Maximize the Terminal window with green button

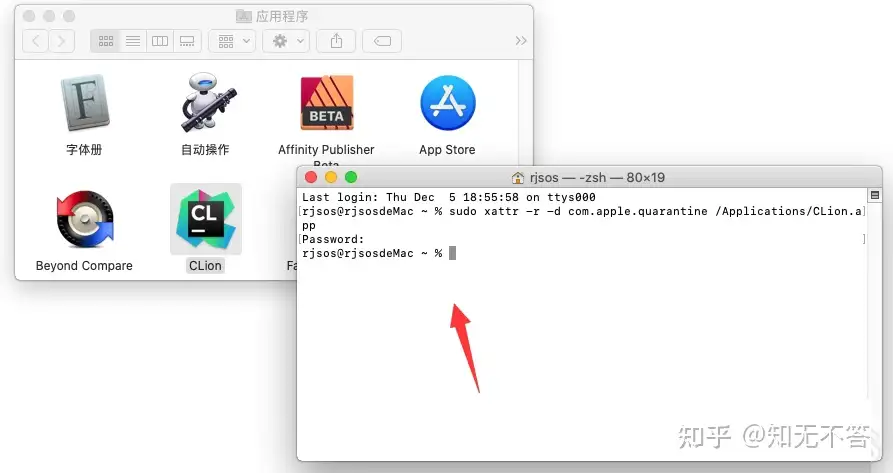tap(351, 177)
